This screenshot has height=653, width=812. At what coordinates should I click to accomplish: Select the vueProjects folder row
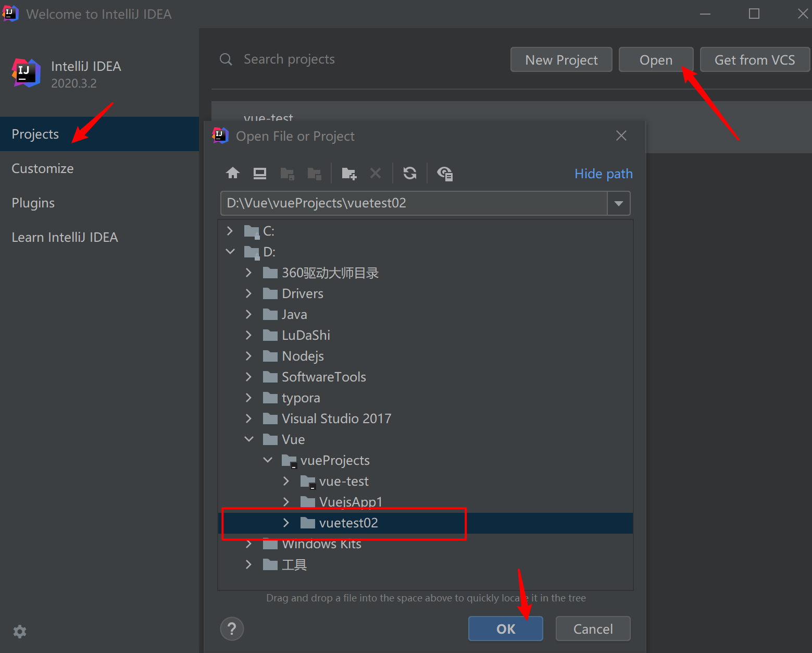pyautogui.click(x=426, y=460)
